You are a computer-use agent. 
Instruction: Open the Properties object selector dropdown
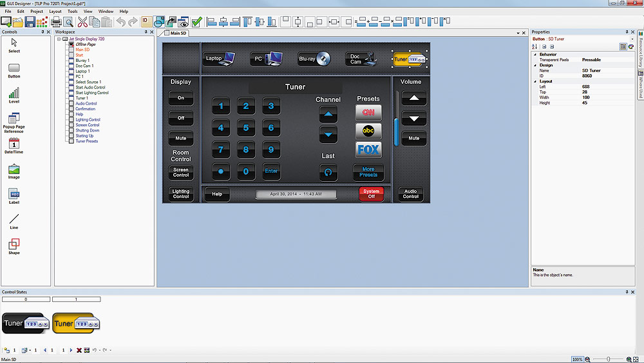(x=632, y=39)
